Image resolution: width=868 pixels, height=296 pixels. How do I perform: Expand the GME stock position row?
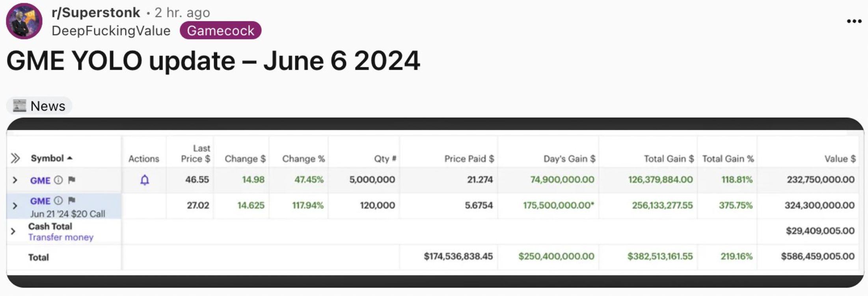click(x=15, y=180)
